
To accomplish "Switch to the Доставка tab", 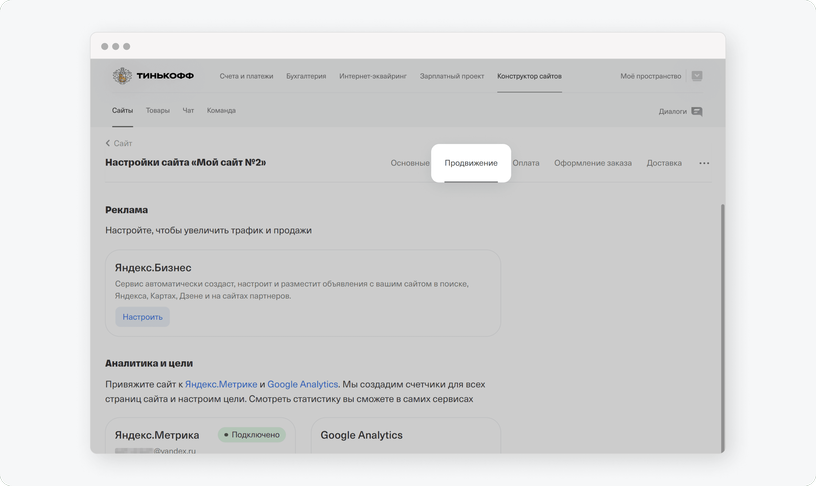I will (x=664, y=163).
